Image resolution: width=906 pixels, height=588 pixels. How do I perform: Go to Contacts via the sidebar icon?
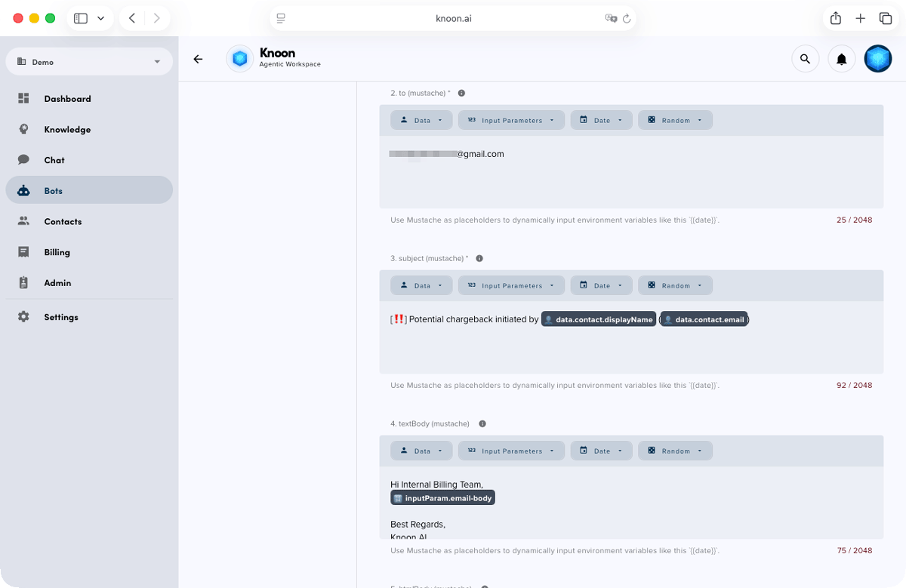[63, 221]
